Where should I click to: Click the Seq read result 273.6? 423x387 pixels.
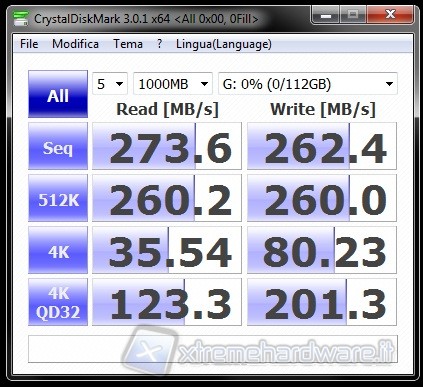pyautogui.click(x=167, y=146)
